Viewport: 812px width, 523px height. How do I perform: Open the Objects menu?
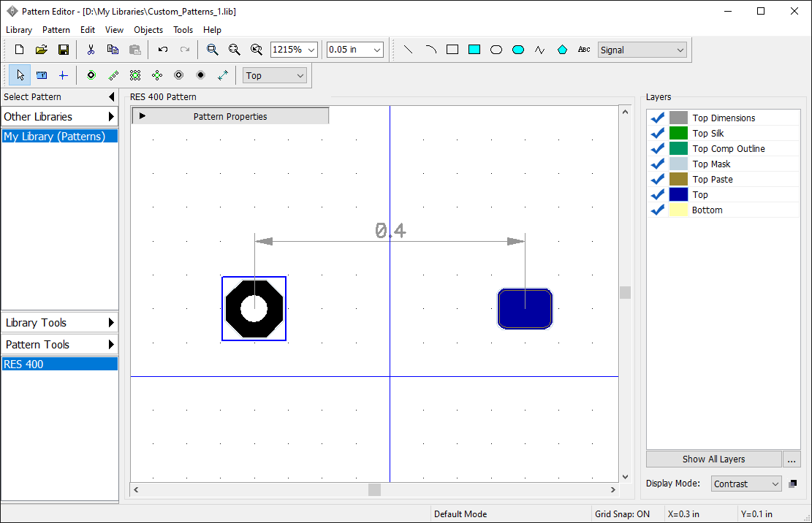(x=148, y=30)
